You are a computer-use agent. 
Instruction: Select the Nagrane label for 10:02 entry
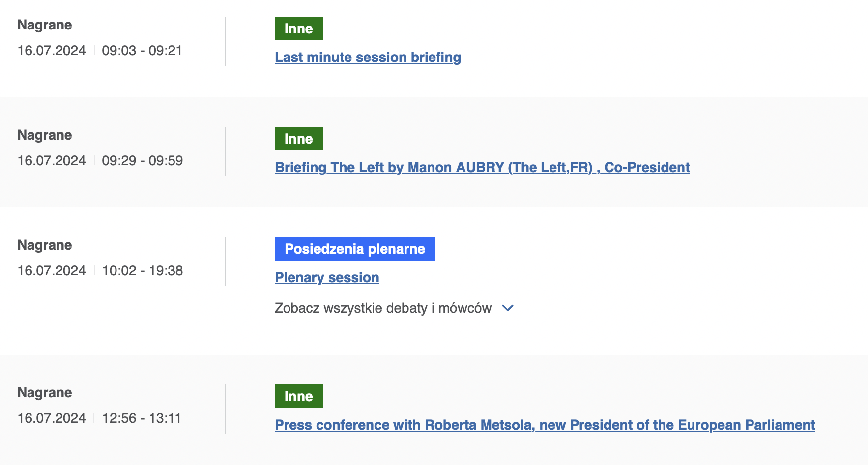45,245
